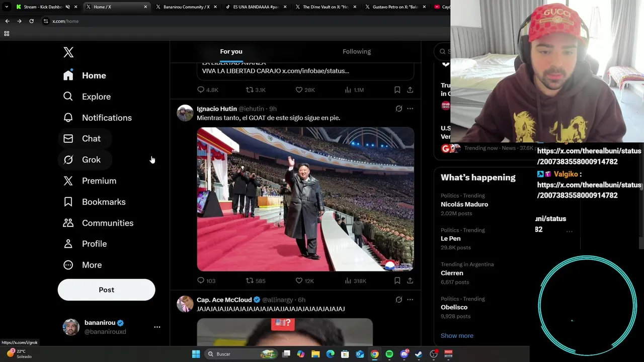Open Obelisco trending topic
Image resolution: width=644 pixels, height=362 pixels.
(x=454, y=307)
